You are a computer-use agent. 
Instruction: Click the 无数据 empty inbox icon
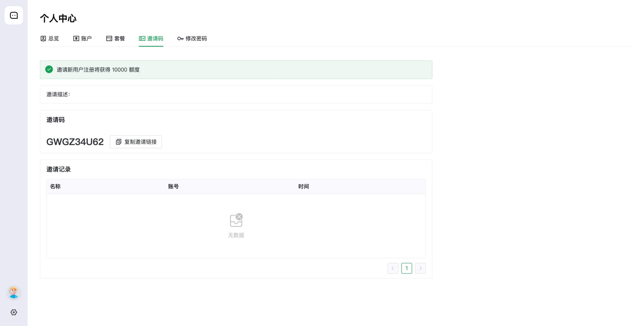pyautogui.click(x=236, y=220)
